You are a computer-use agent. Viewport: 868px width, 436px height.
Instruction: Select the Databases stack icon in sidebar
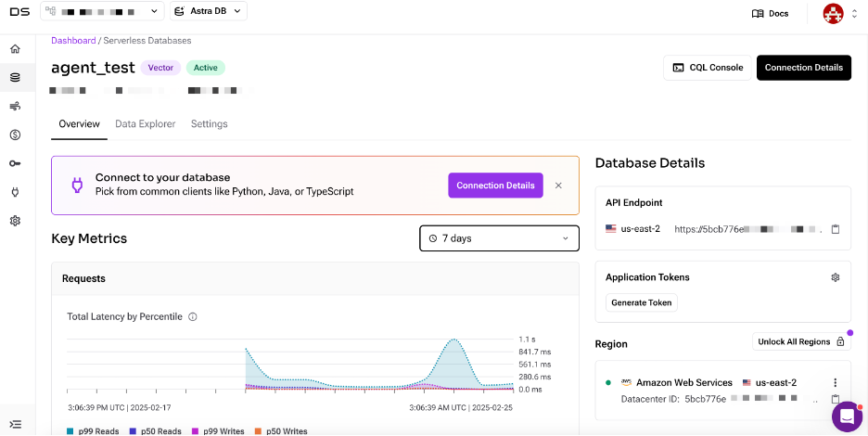point(16,78)
